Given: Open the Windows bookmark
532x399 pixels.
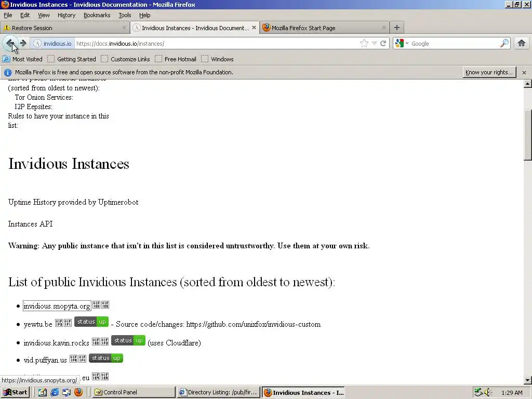Looking at the screenshot, I should pyautogui.click(x=217, y=59).
